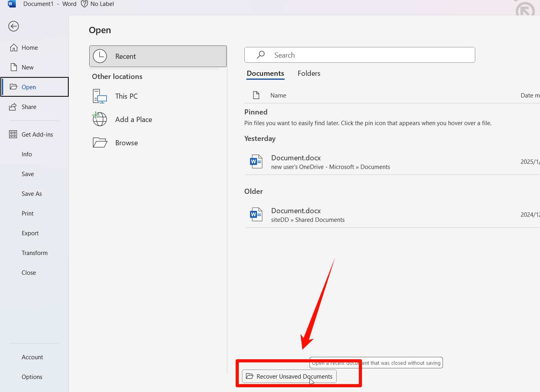Select the Transform menu item
Viewport: 540px width, 392px height.
35,253
